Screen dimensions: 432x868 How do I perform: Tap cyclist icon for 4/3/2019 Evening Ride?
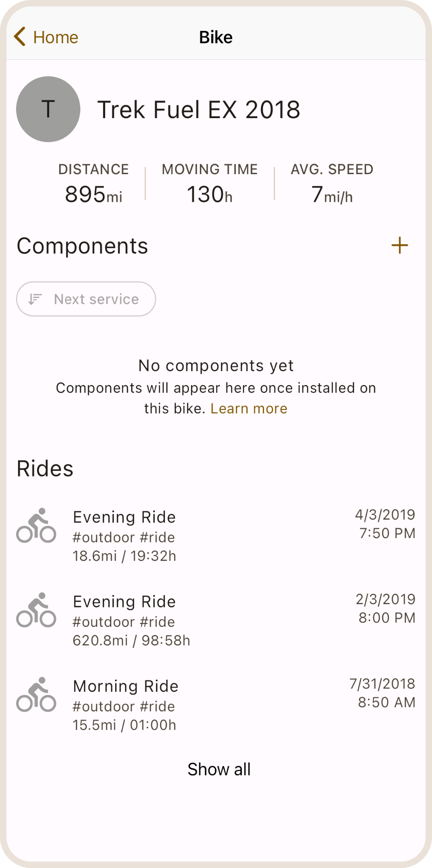pos(36,526)
